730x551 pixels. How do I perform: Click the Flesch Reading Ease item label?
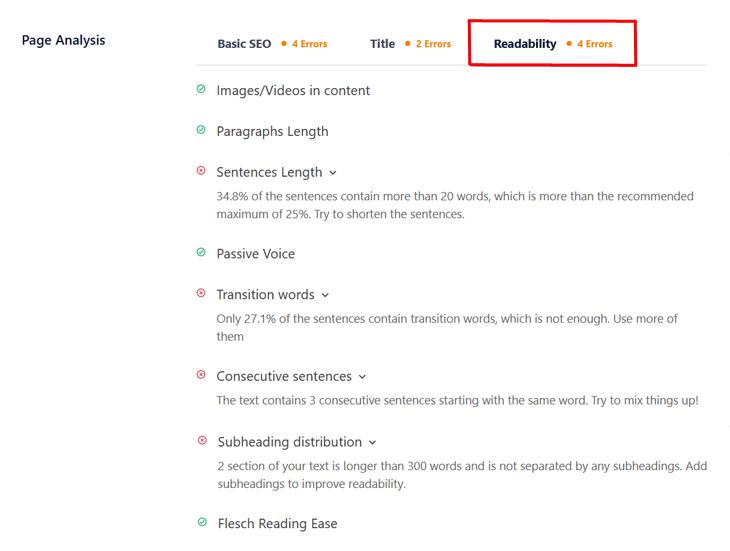tap(277, 524)
